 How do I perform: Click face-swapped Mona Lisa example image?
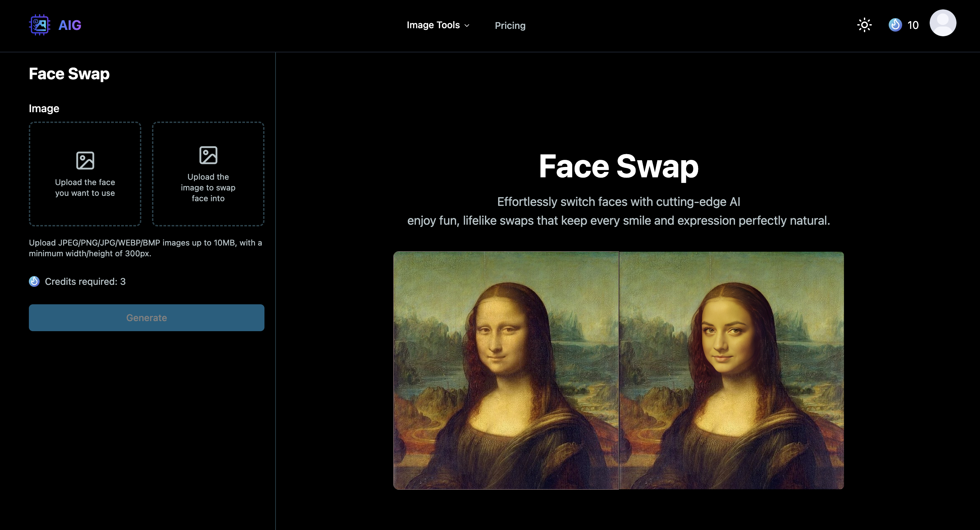[731, 370]
